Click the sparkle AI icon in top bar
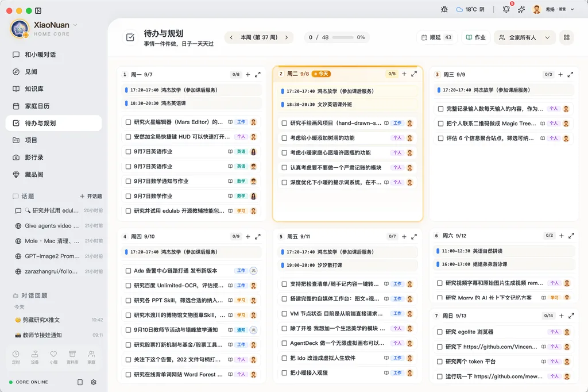 pos(521,9)
